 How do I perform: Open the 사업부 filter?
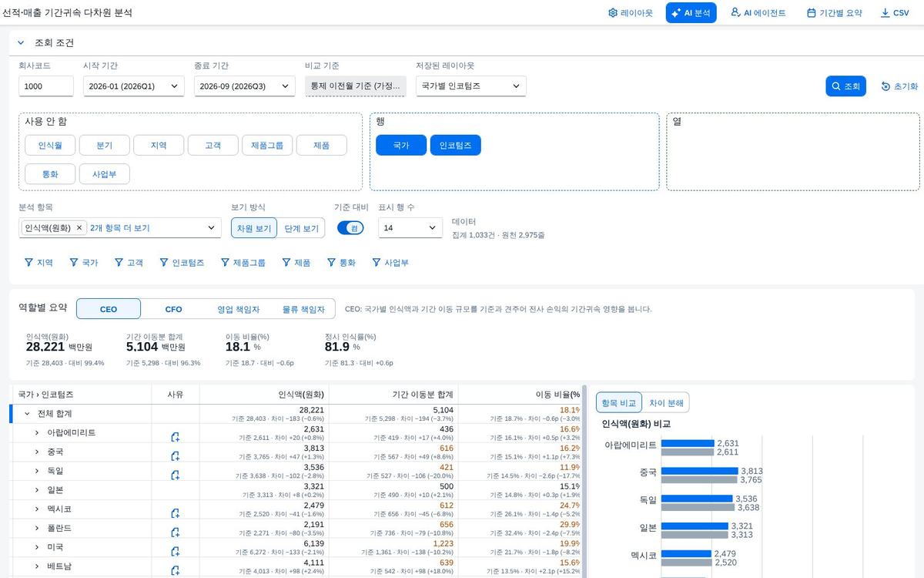tap(390, 263)
